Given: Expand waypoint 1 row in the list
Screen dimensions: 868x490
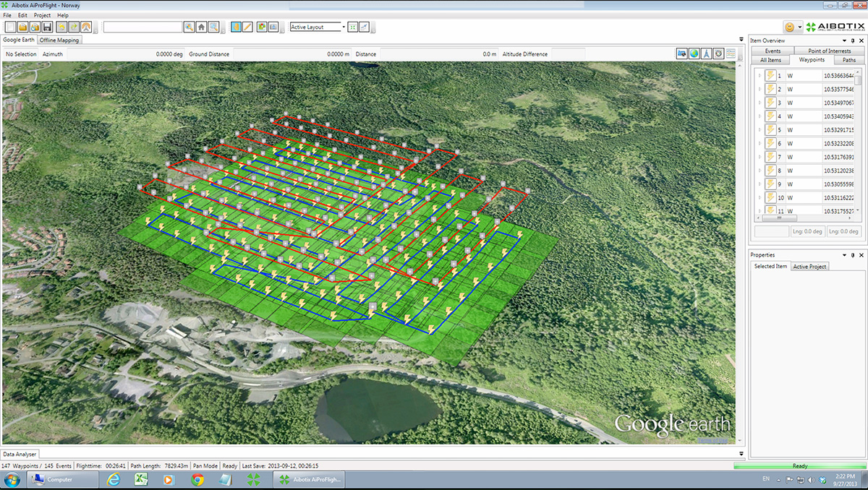Looking at the screenshot, I should point(759,76).
